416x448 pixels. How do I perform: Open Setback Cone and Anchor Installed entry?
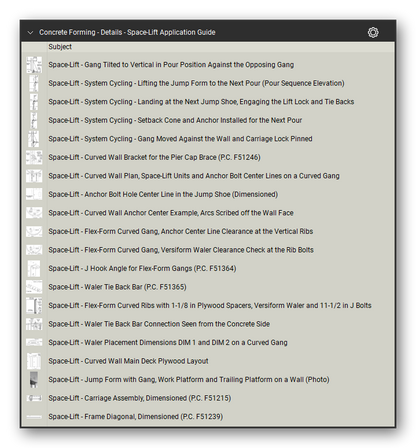pos(175,120)
